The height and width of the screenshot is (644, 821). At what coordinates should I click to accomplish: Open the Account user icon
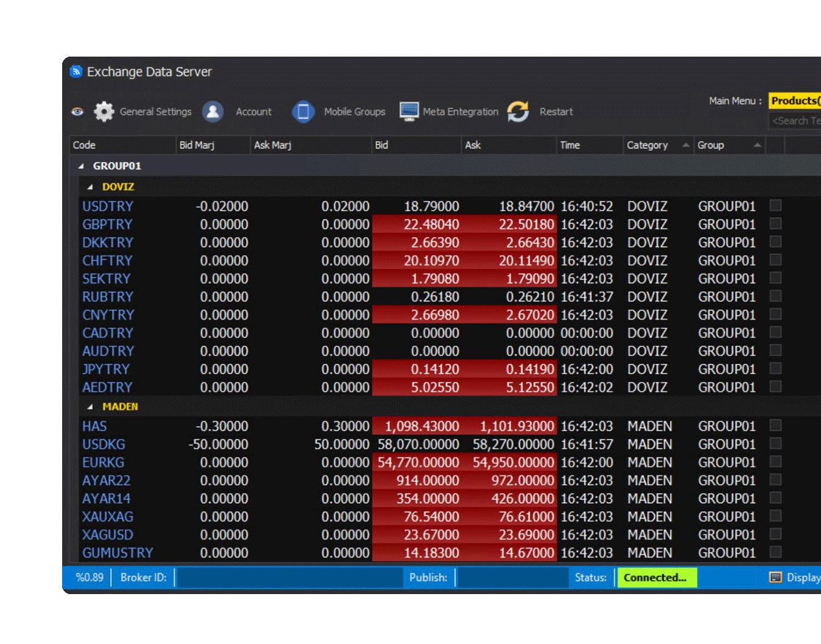(x=213, y=111)
